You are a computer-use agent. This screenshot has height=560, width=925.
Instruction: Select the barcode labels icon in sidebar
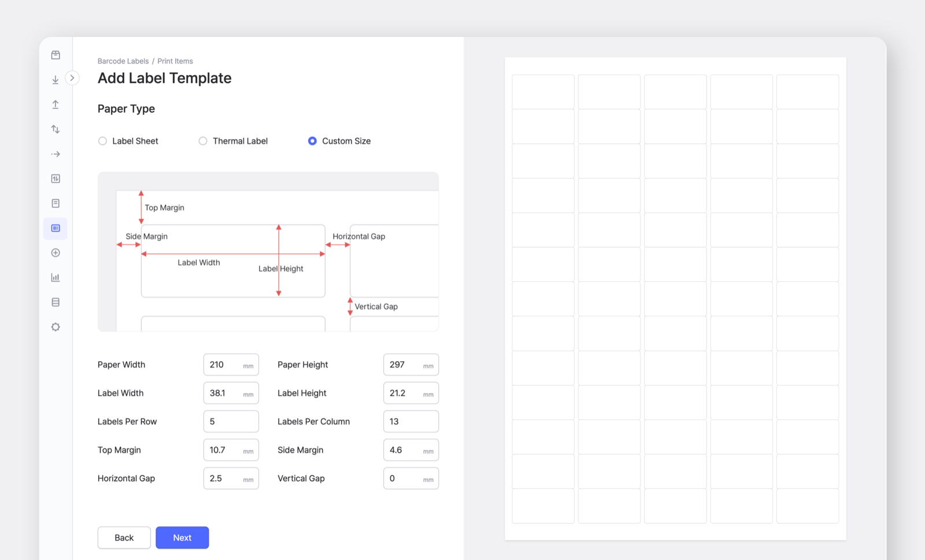(55, 228)
